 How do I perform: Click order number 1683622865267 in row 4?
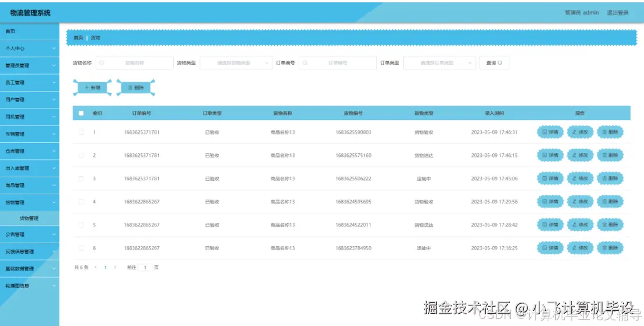[x=142, y=202]
